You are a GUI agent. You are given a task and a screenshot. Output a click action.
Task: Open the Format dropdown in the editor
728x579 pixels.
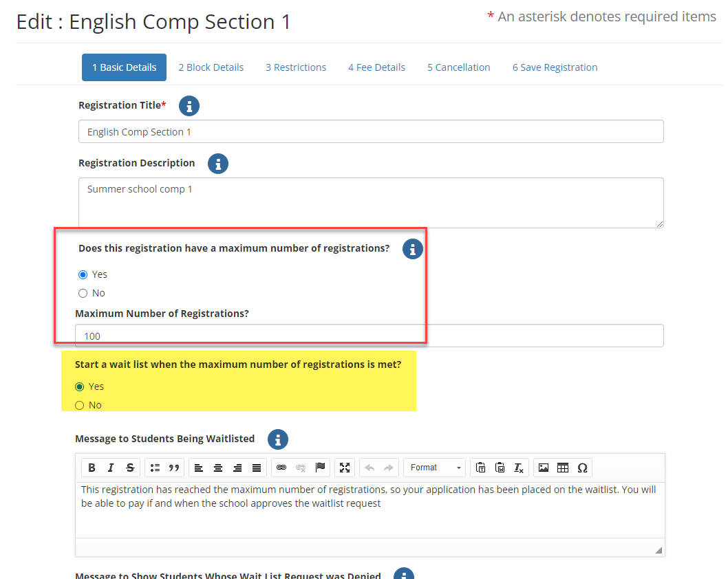coord(434,468)
